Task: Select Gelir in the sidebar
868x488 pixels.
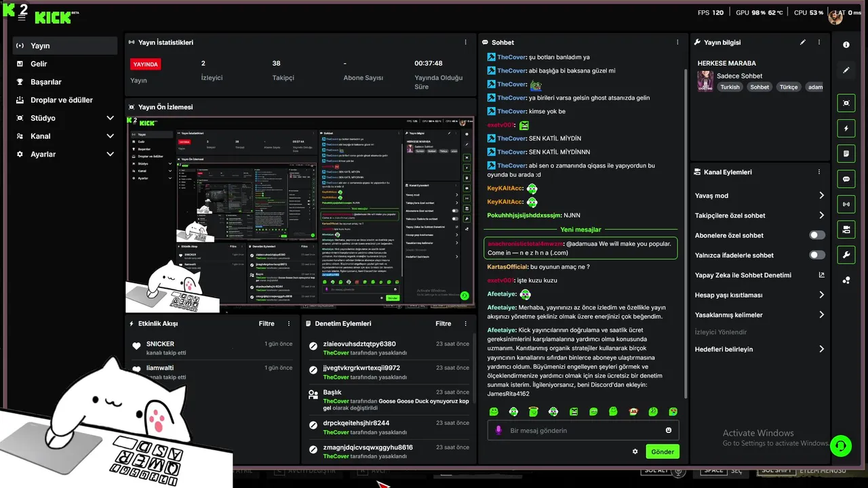Action: tap(65, 64)
